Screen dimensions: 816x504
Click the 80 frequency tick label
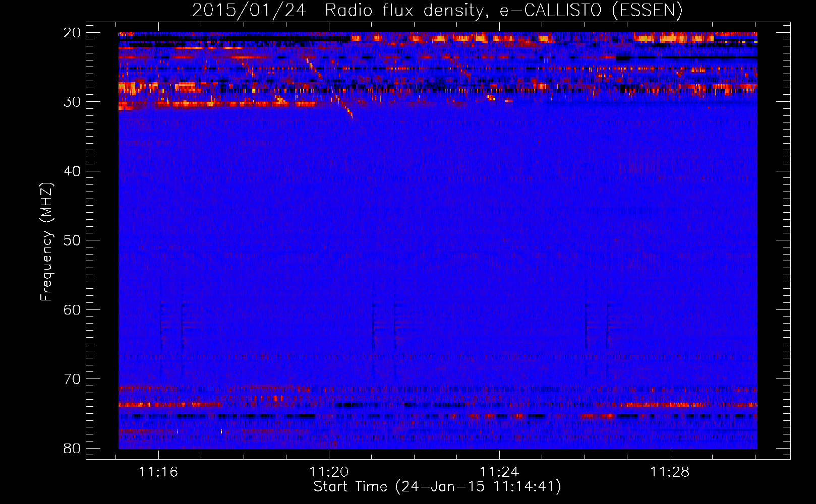[72, 448]
